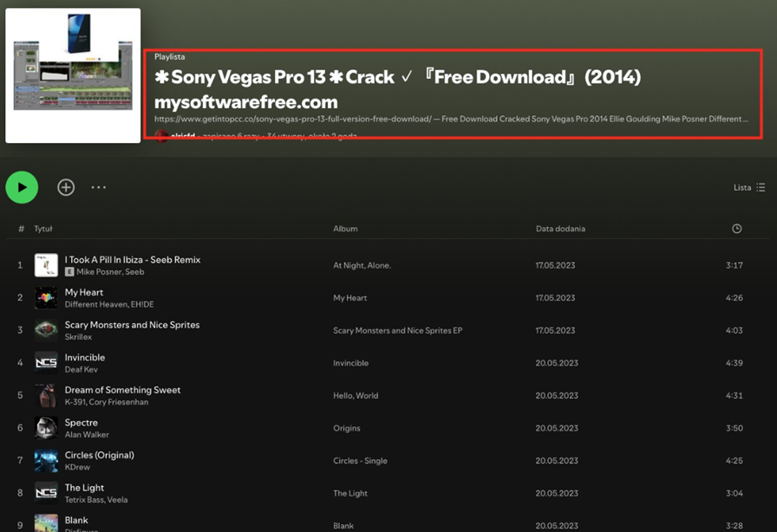Viewport: 777px width, 532px height.
Task: Click the playlist cover image
Action: pos(73,75)
